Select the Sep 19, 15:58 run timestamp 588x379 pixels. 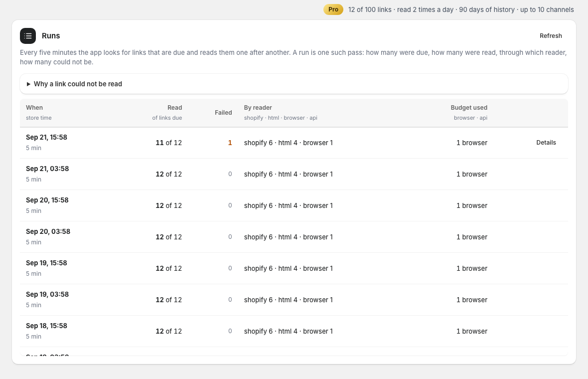coord(46,263)
